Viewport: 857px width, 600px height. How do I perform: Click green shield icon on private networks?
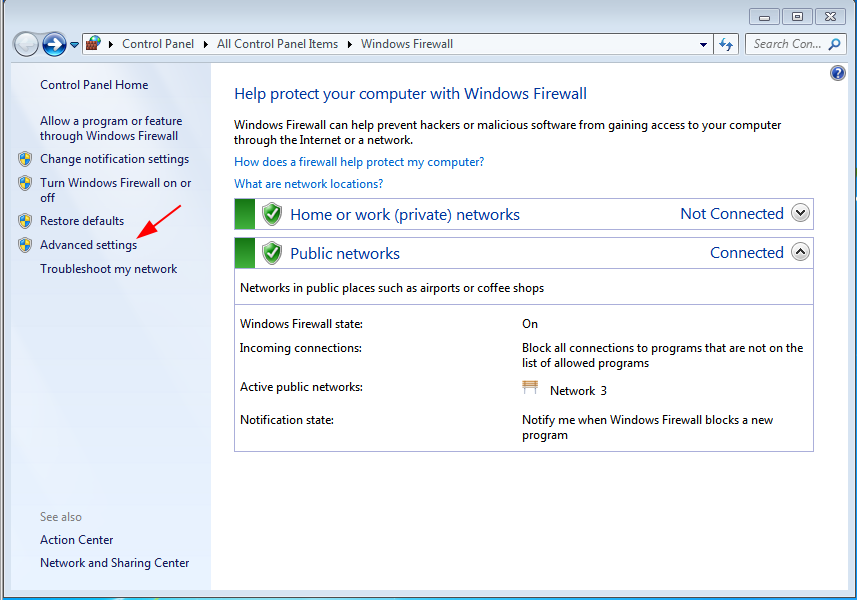(272, 214)
